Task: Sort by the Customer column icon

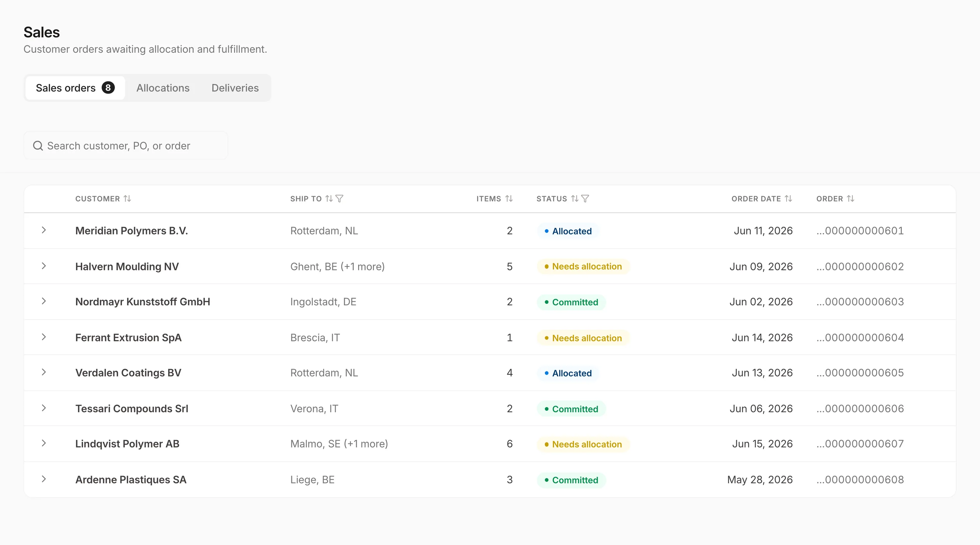Action: pos(127,198)
